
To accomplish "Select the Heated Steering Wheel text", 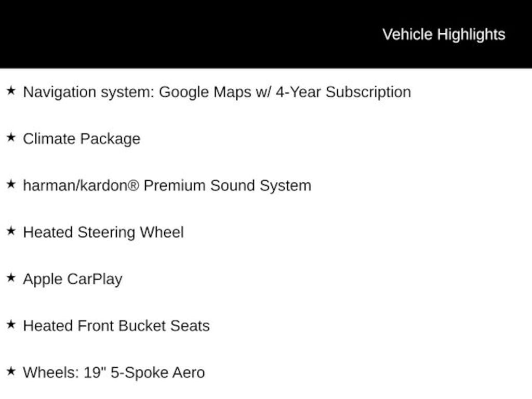I will coord(103,232).
